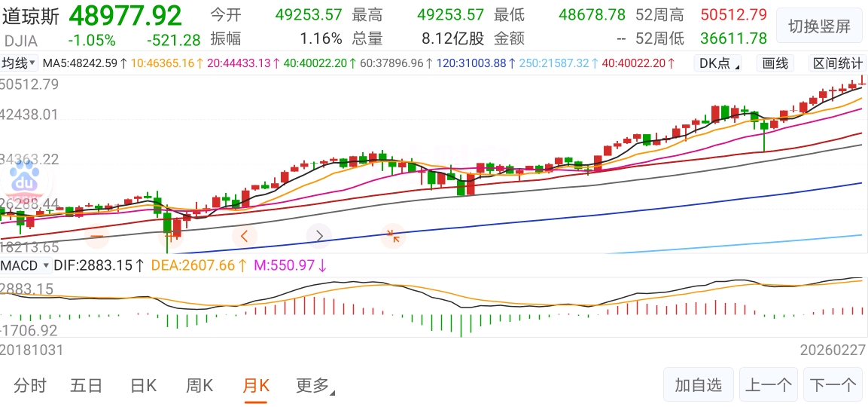Viewport: 868px width, 407px height.
Task: Tap the 金额 label
Action: coord(510,38)
